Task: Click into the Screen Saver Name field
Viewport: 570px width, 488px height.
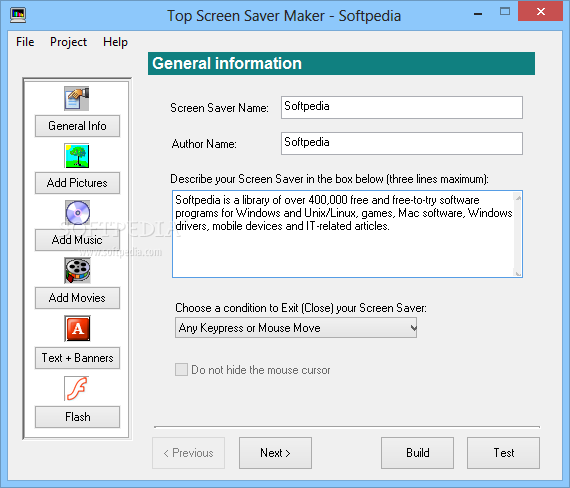Action: [x=402, y=107]
